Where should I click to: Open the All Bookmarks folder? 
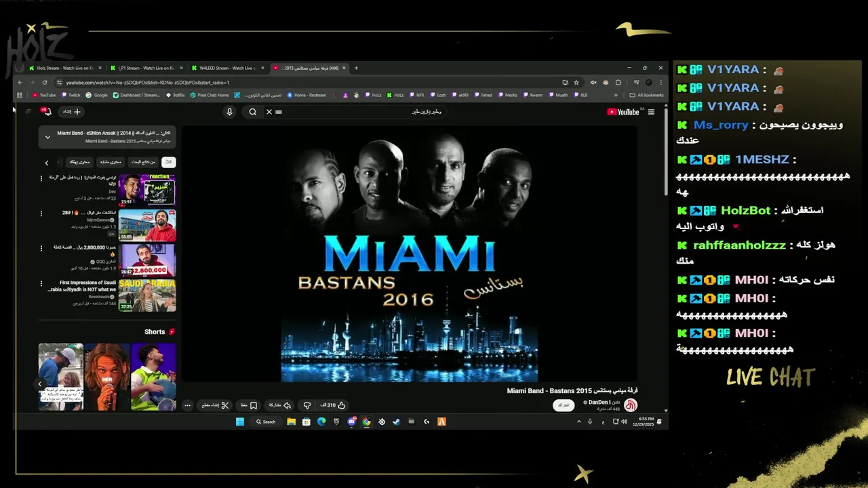647,95
